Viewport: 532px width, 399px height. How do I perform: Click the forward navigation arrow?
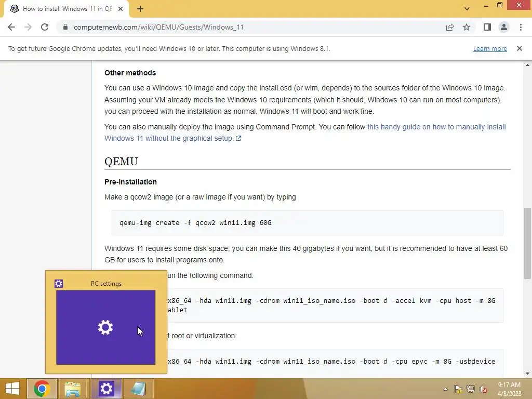pos(28,27)
